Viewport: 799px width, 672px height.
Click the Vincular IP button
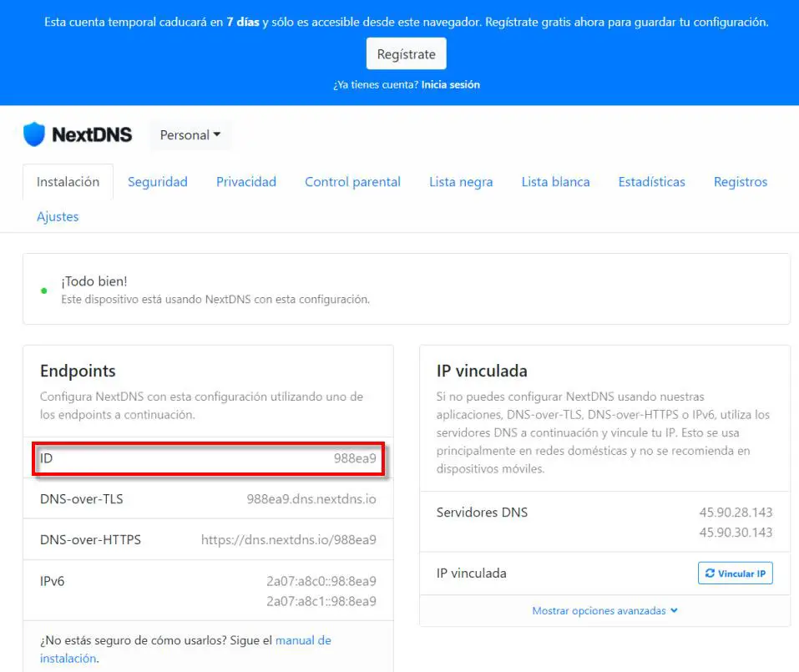736,573
